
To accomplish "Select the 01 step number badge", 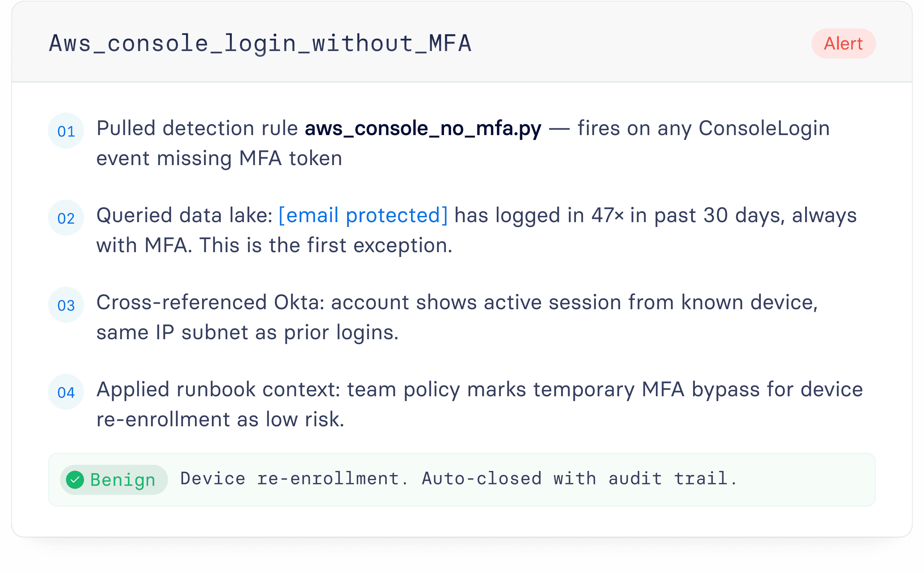I will click(x=66, y=131).
